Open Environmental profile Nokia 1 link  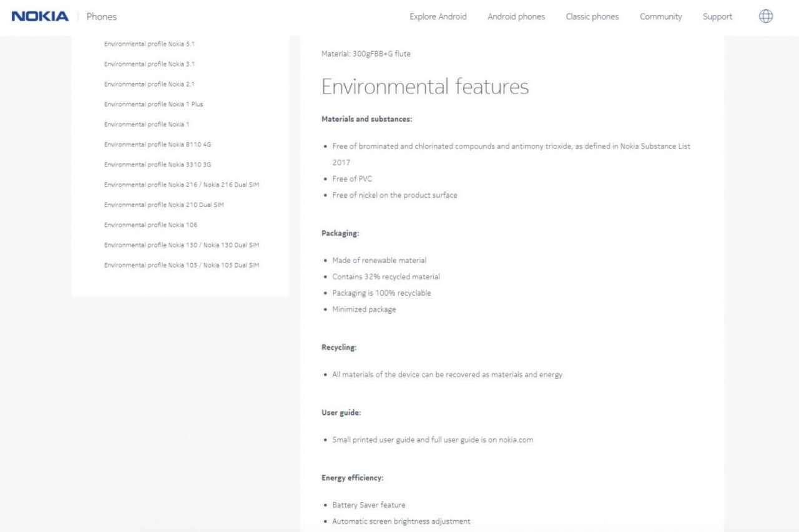pyautogui.click(x=147, y=124)
